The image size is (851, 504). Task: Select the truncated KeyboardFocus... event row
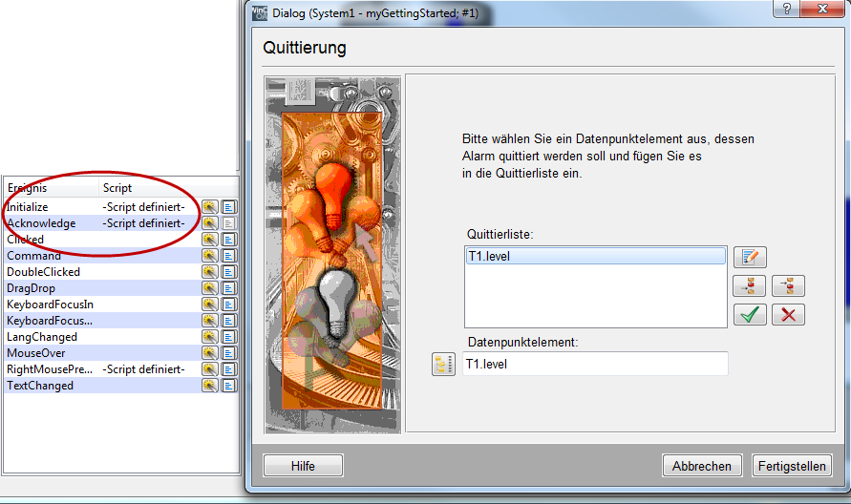click(121, 321)
